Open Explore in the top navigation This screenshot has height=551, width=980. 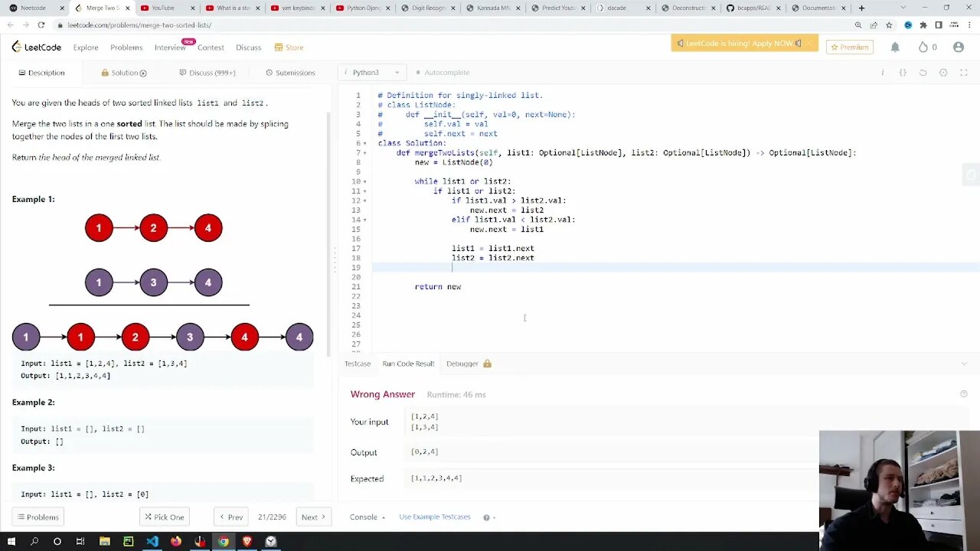[86, 47]
